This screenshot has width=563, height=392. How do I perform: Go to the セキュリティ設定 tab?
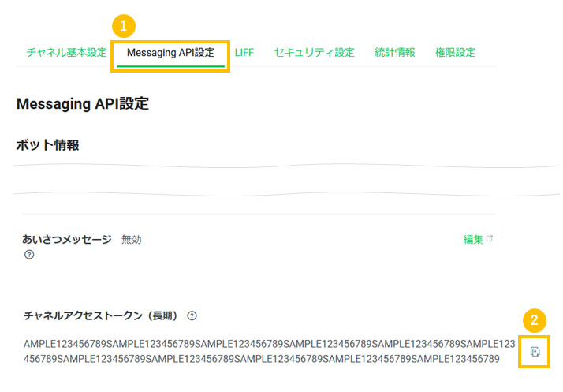click(x=314, y=53)
